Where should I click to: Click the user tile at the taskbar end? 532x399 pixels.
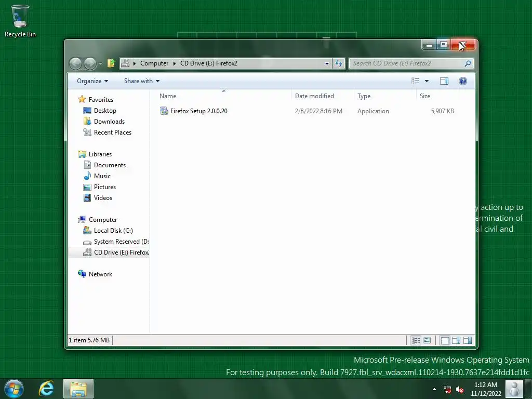click(x=514, y=389)
